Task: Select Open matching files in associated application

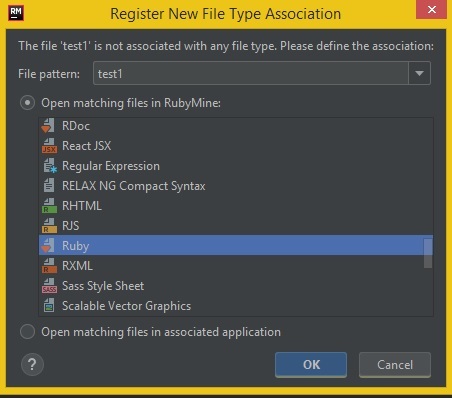Action: click(x=27, y=332)
